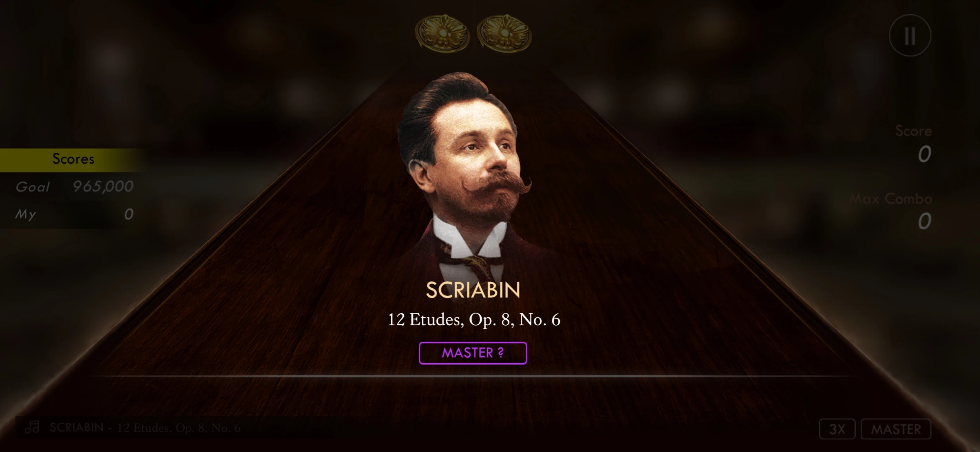Screen dimensions: 980x452
Task: Click the 12 Etudes, Op. 8, No. 6 subtitle
Action: coord(474,320)
